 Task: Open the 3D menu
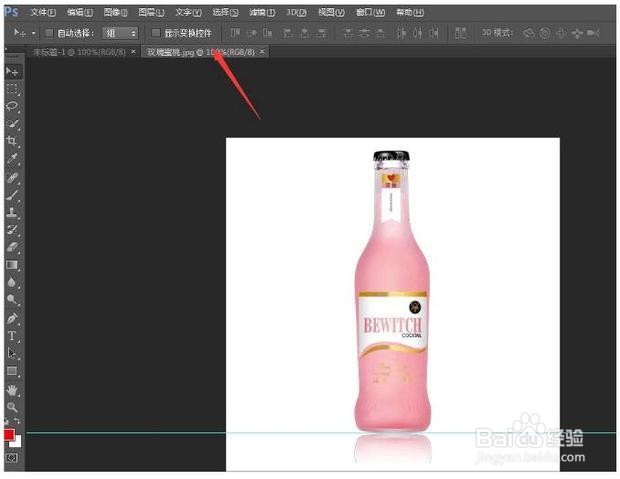point(296,13)
